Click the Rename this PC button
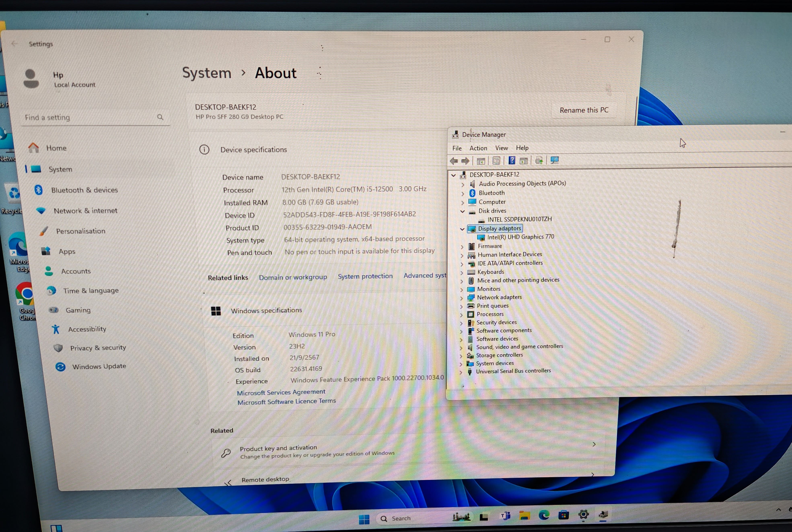Viewport: 792px width, 532px height. coord(584,110)
